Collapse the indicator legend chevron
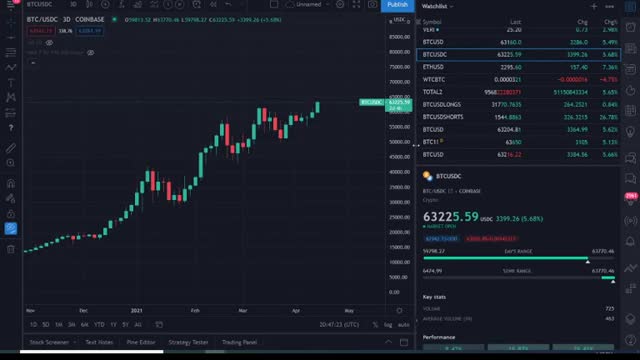The image size is (640, 360). tap(33, 63)
